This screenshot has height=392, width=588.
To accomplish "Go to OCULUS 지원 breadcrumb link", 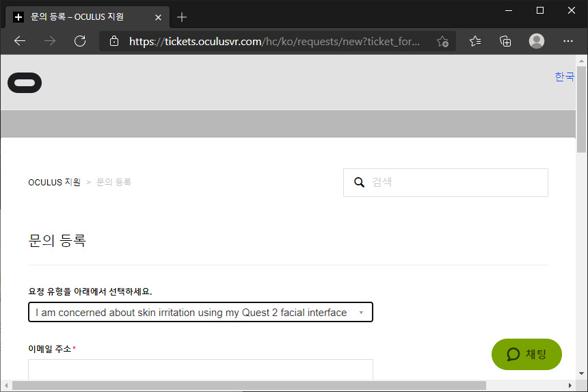I will (55, 182).
